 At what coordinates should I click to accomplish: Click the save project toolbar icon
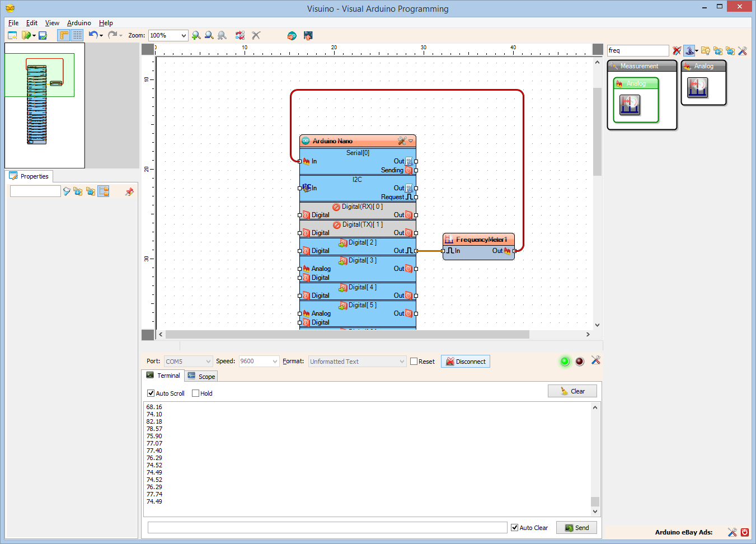click(x=41, y=35)
